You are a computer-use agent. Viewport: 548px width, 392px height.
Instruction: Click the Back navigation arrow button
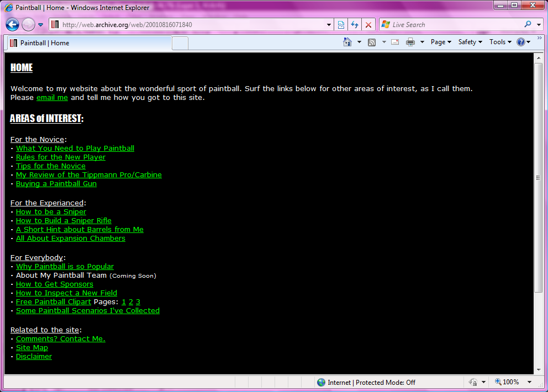point(12,24)
